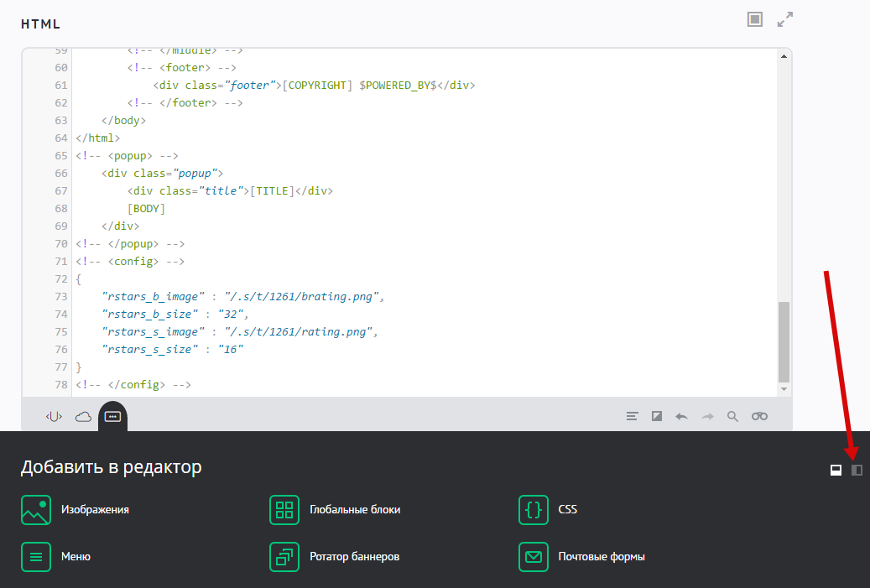The image size is (870, 588).
Task: Dock the panel to the side
Action: [x=857, y=470]
